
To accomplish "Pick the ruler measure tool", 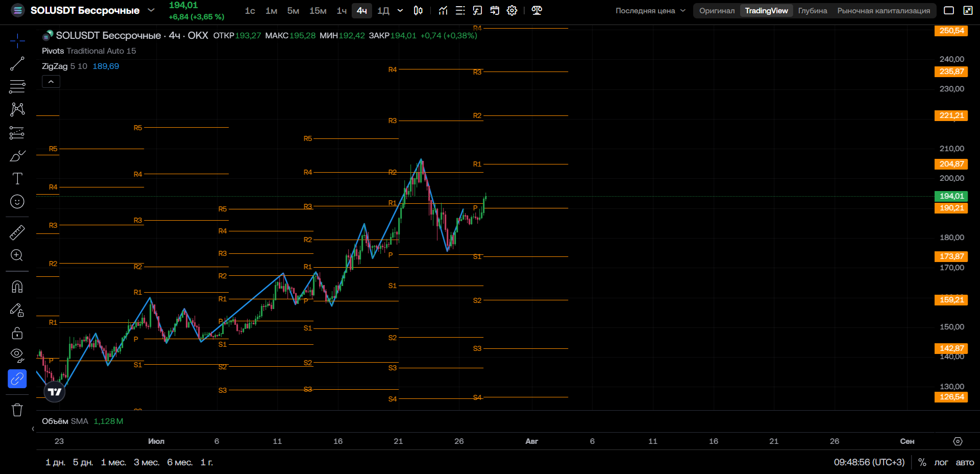I will coord(17,232).
